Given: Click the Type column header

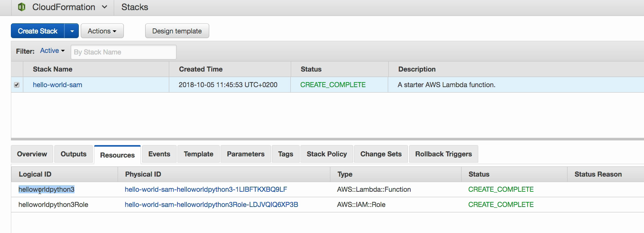Looking at the screenshot, I should point(345,174).
